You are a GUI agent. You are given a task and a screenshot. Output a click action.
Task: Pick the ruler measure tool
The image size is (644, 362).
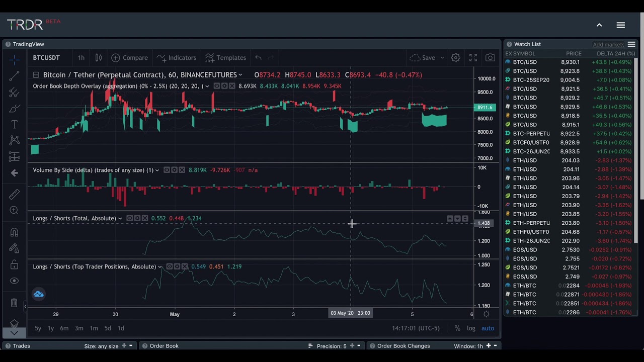14,194
